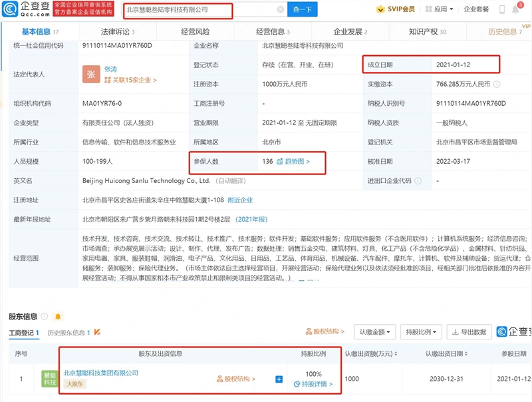The image size is (532, 402).
Task: Switch to the 法律诉讼 tab
Action: (x=116, y=31)
